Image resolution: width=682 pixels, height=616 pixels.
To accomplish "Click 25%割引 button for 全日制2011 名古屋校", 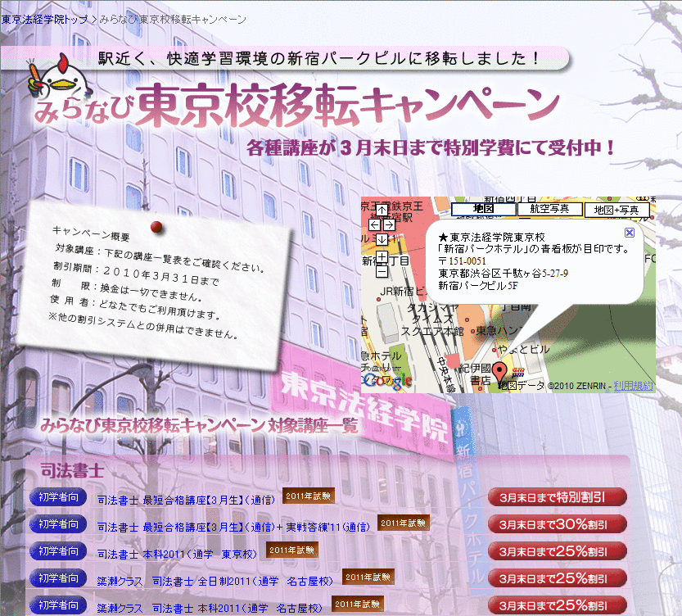I will [x=558, y=578].
